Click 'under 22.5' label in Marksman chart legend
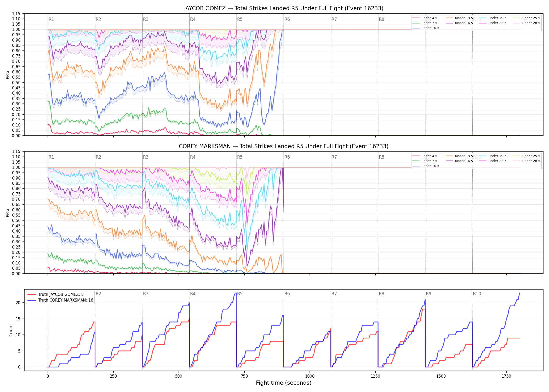The height and width of the screenshot is (392, 549). click(x=497, y=161)
